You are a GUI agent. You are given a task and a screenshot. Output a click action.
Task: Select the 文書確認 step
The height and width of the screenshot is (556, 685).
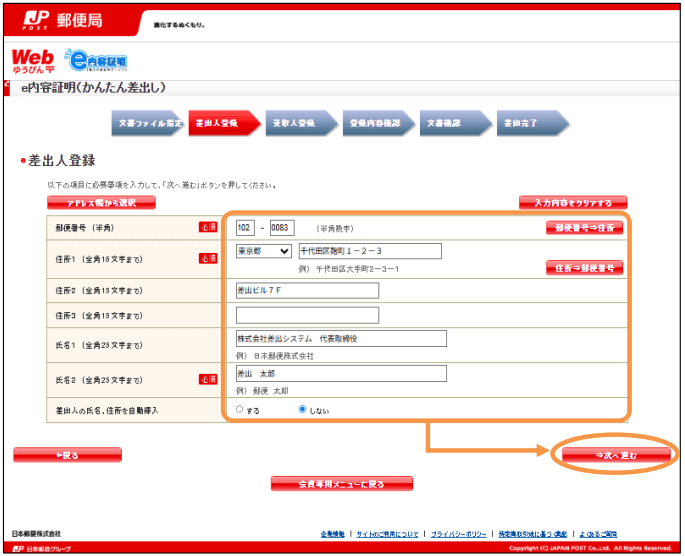point(456,123)
